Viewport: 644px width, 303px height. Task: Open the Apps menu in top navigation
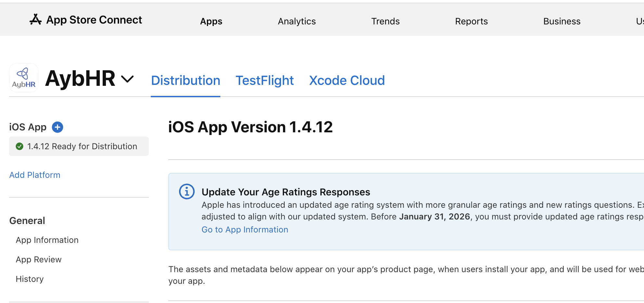click(x=211, y=21)
